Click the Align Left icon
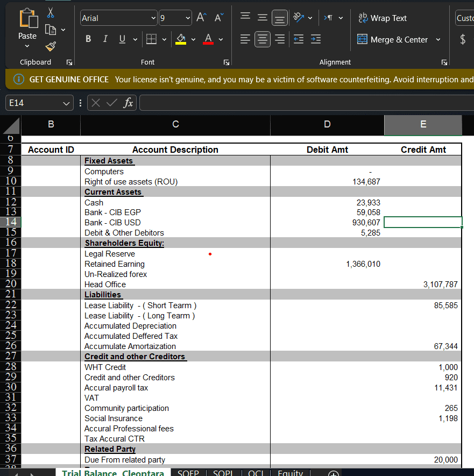 click(x=245, y=39)
